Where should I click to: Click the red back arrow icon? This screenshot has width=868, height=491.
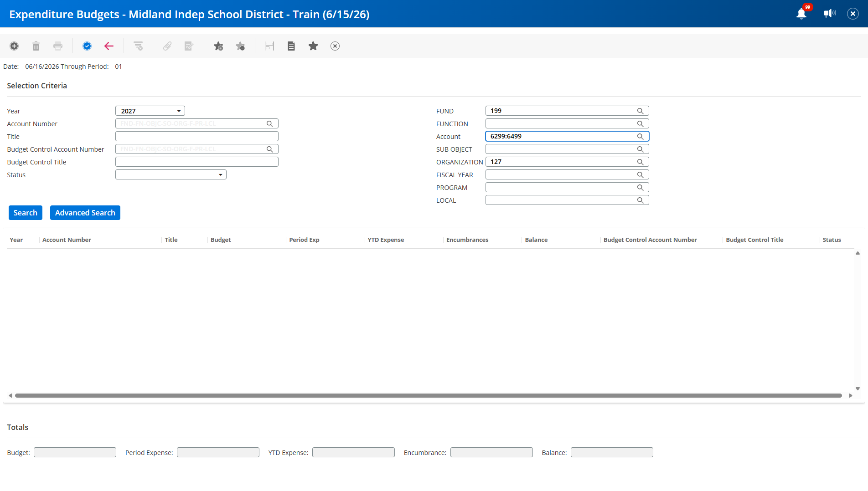pyautogui.click(x=109, y=46)
